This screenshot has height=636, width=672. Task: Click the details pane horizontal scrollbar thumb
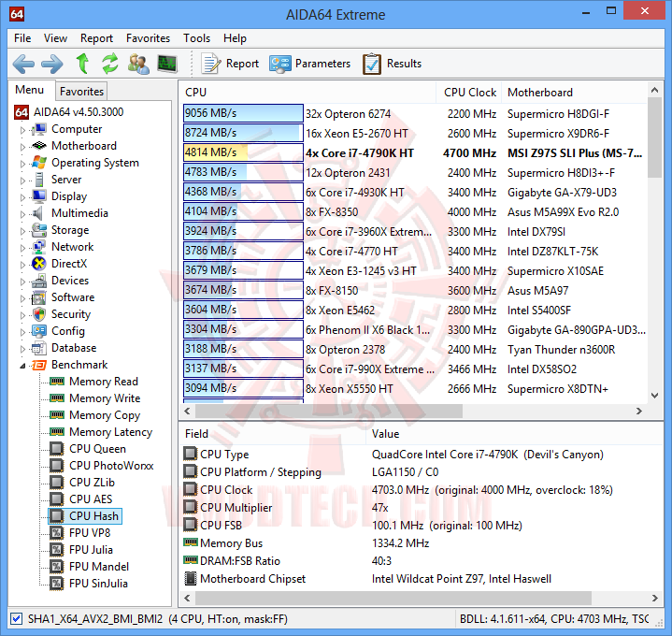(x=393, y=598)
